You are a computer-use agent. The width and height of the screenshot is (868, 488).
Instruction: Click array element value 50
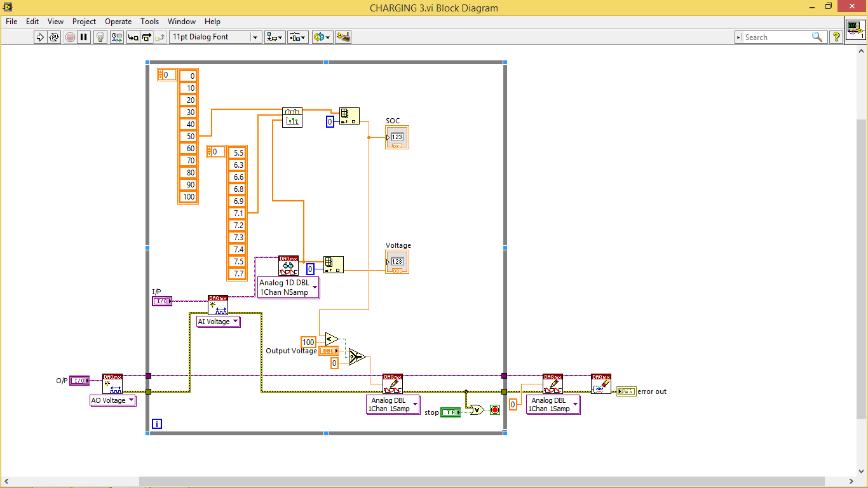pos(189,136)
